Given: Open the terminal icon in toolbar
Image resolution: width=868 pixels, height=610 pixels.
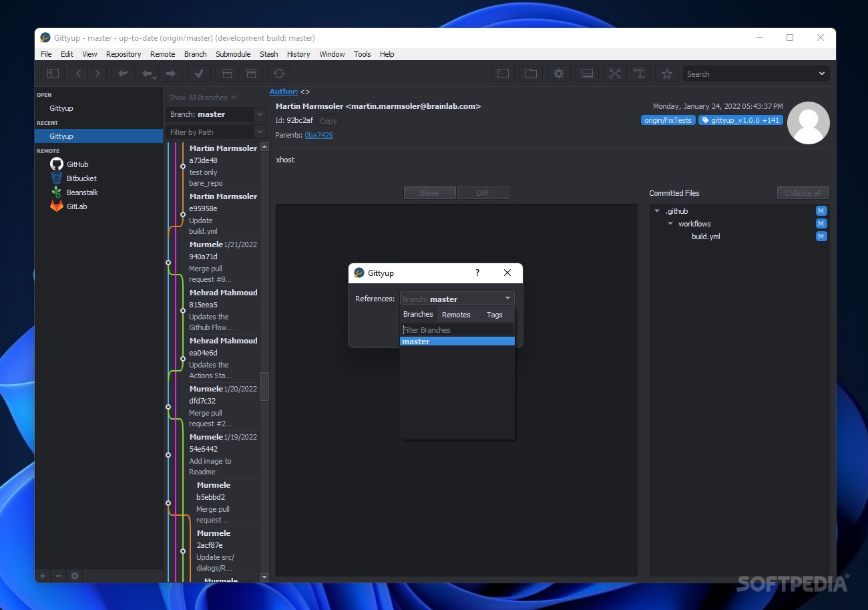Looking at the screenshot, I should pyautogui.click(x=503, y=73).
